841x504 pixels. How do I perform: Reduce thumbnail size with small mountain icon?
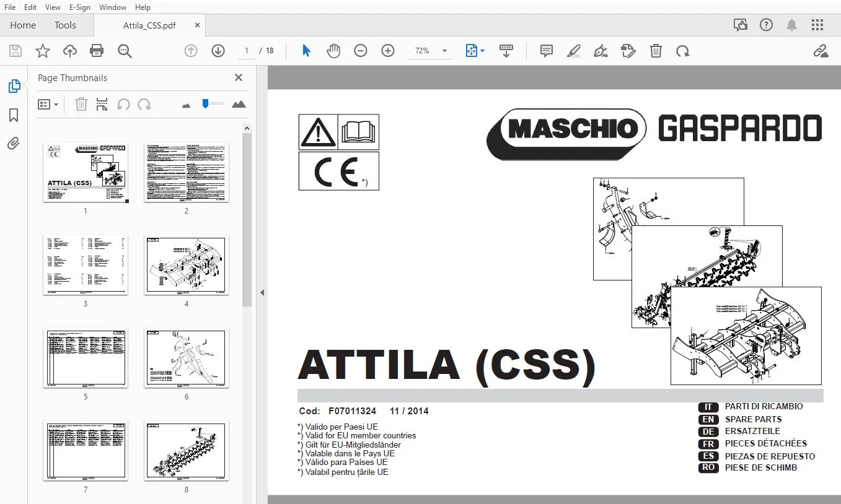[186, 105]
